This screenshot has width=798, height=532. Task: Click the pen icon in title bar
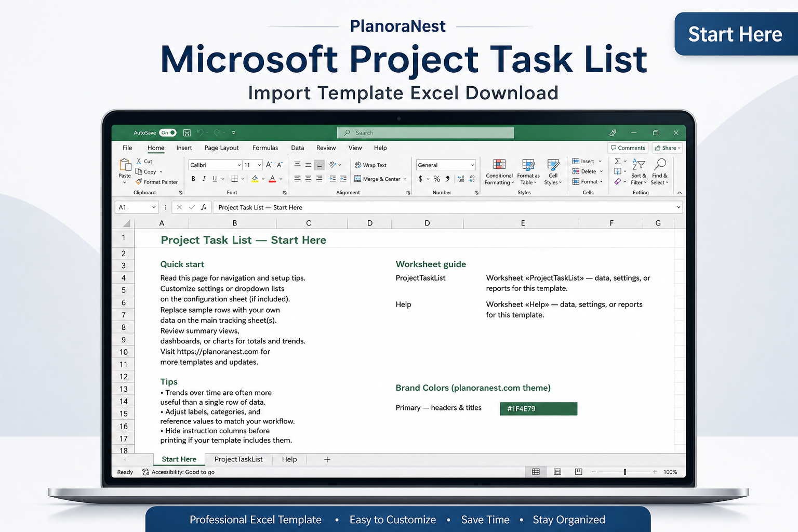[x=613, y=133]
